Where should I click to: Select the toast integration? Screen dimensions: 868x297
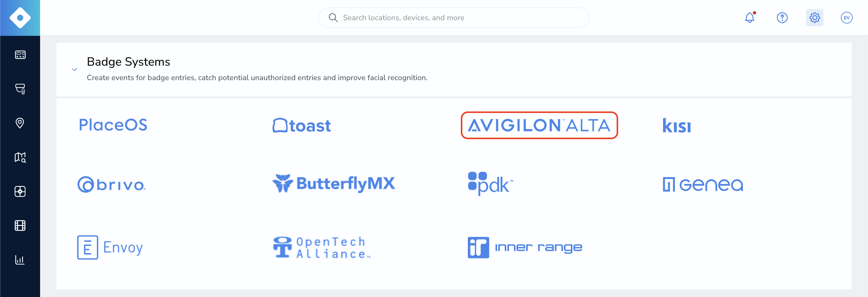[x=302, y=125]
